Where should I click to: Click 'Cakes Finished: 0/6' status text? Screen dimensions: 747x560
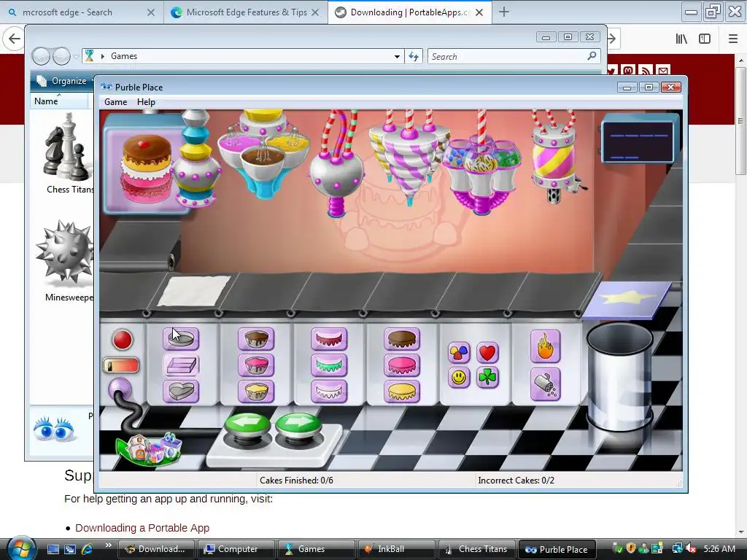pos(296,481)
